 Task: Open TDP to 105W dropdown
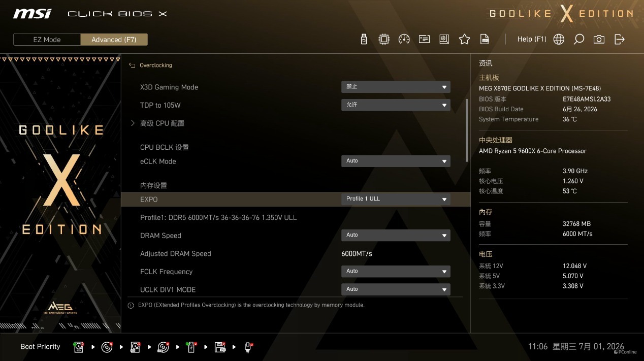point(396,105)
